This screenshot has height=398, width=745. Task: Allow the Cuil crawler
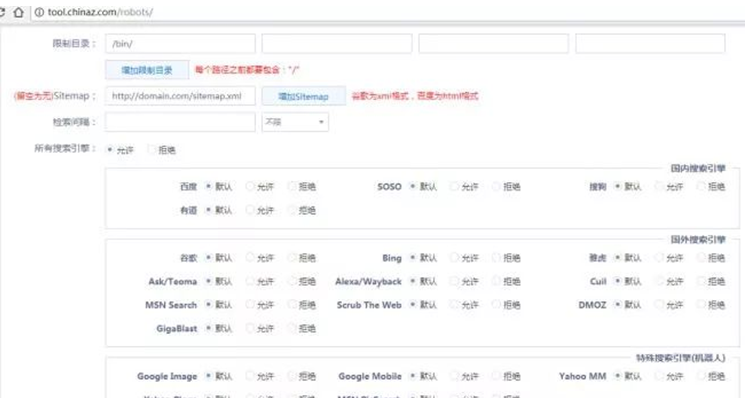[x=659, y=281]
